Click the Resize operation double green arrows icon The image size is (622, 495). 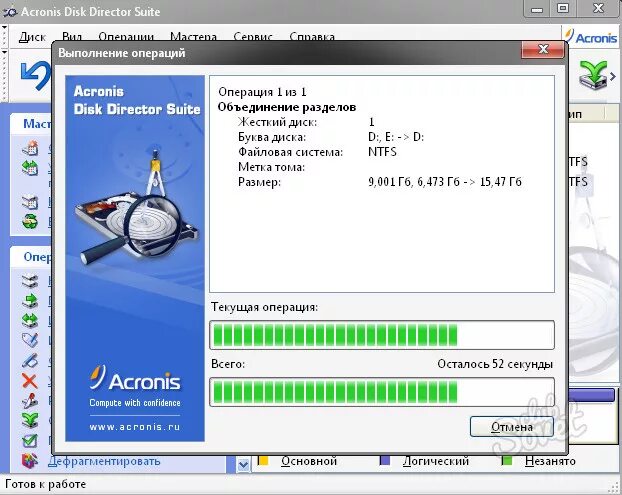click(x=30, y=320)
